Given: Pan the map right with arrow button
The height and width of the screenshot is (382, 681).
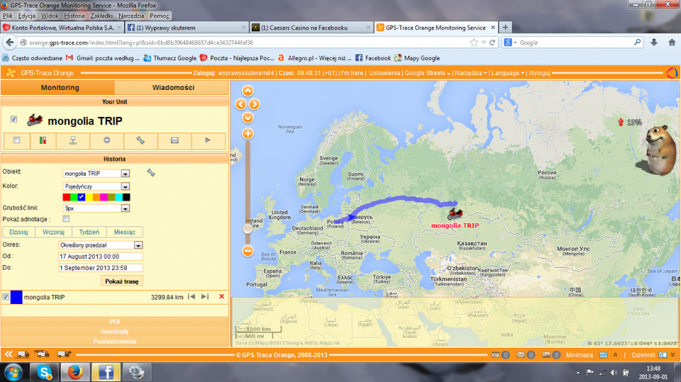Looking at the screenshot, I should pos(255,104).
